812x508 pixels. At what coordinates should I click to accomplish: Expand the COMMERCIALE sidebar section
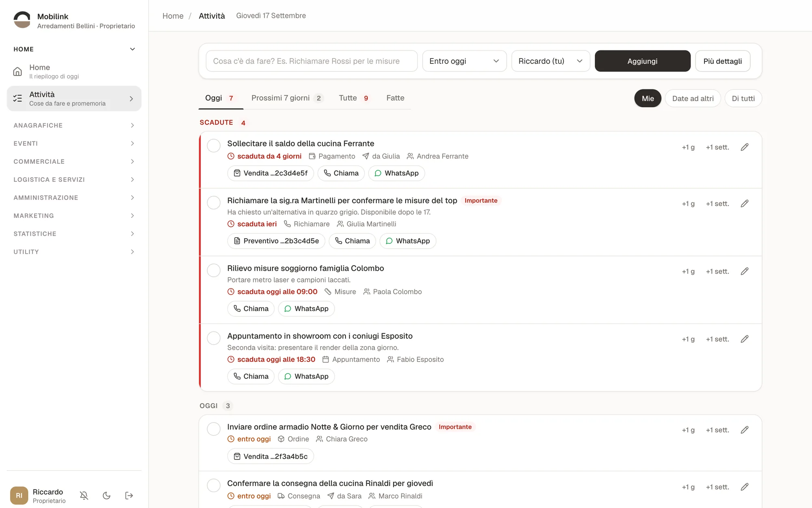pos(74,162)
